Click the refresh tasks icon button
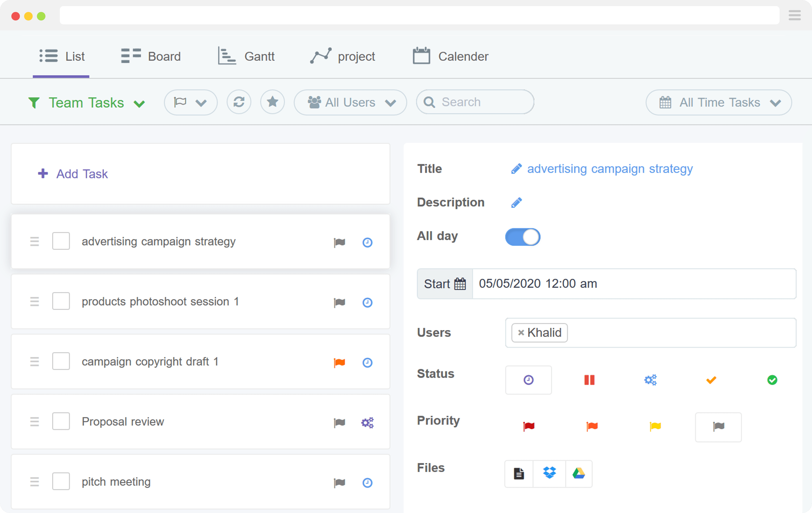812x513 pixels. [239, 102]
